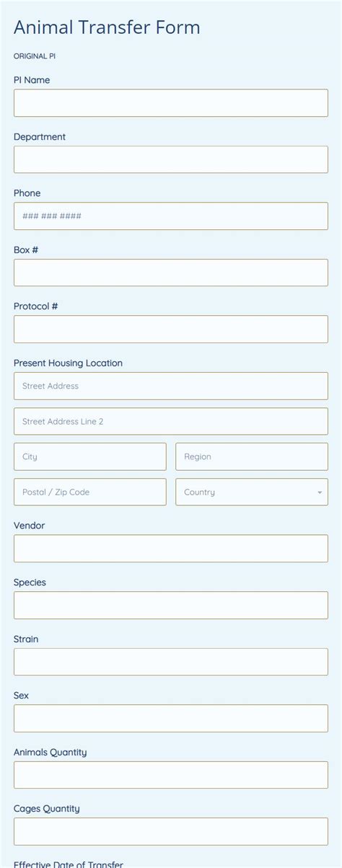Click the Street Address field
The height and width of the screenshot is (868, 342).
pos(171,386)
